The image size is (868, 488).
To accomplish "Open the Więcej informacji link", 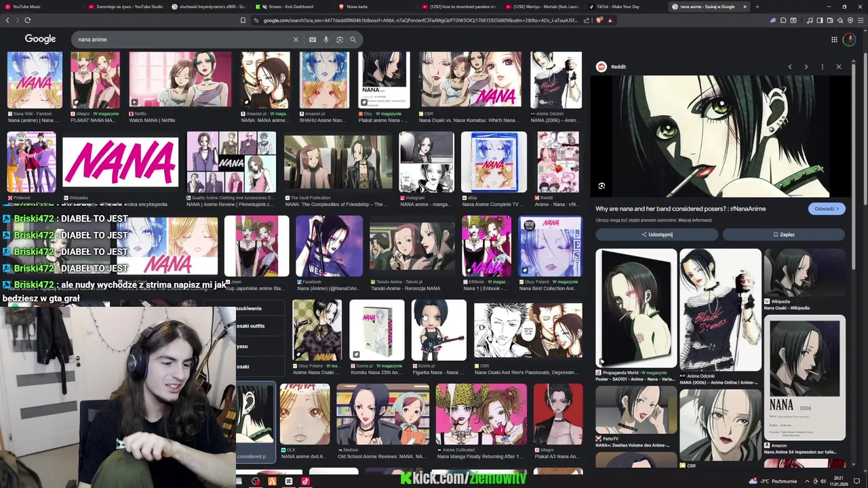I will coord(695,220).
